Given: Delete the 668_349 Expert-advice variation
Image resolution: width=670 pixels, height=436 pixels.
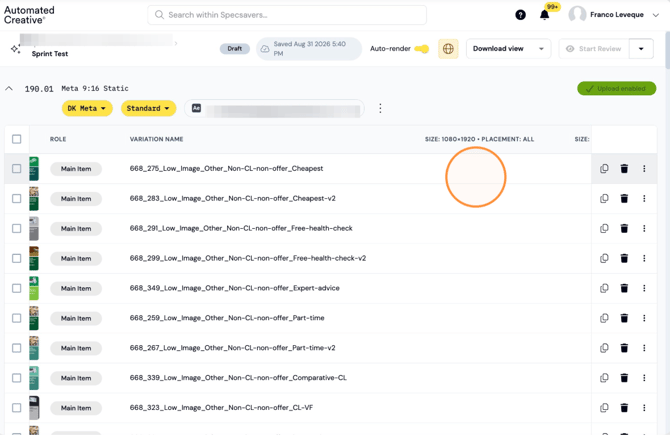Looking at the screenshot, I should (x=624, y=288).
